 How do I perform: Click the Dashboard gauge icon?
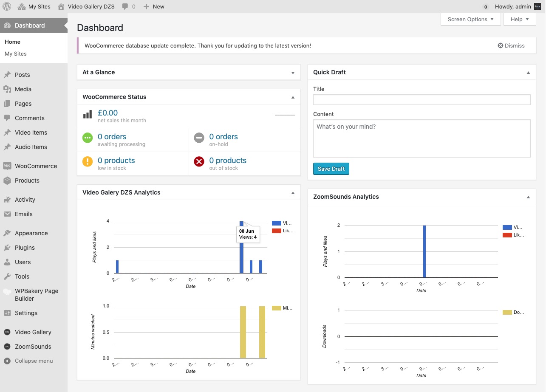click(x=7, y=25)
